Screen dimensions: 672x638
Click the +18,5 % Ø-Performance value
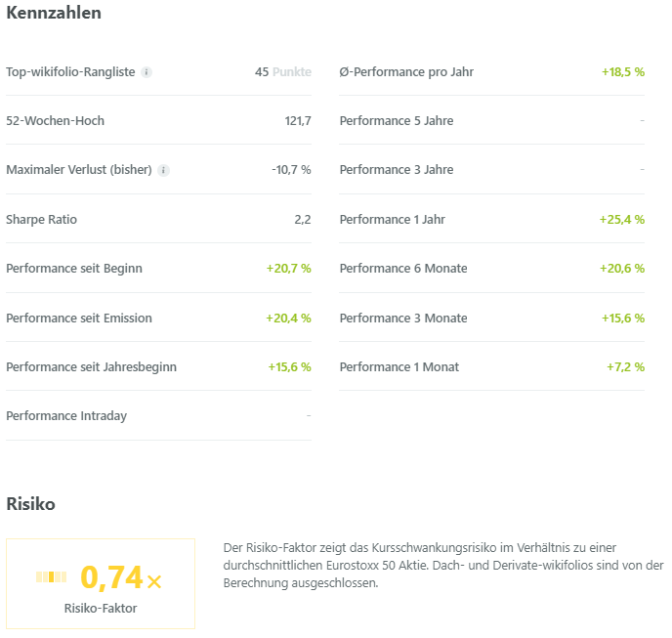(x=623, y=72)
